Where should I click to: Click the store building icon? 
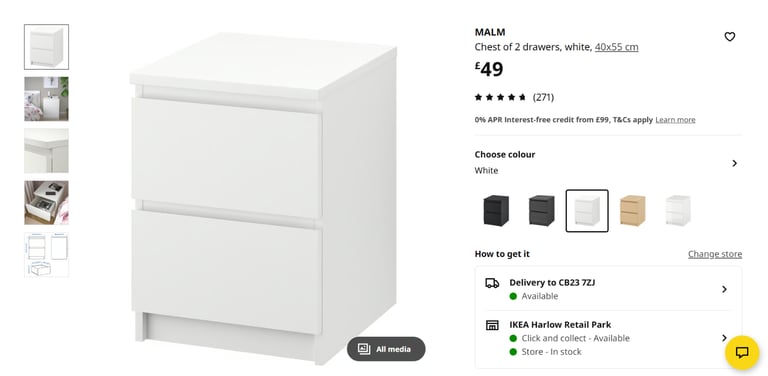[492, 325]
